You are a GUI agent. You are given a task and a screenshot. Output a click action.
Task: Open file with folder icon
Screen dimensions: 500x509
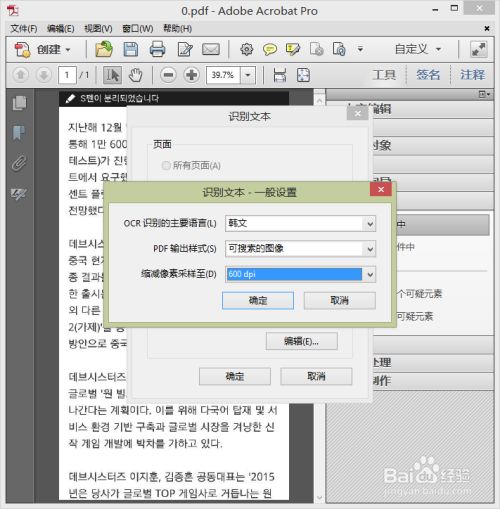(104, 49)
